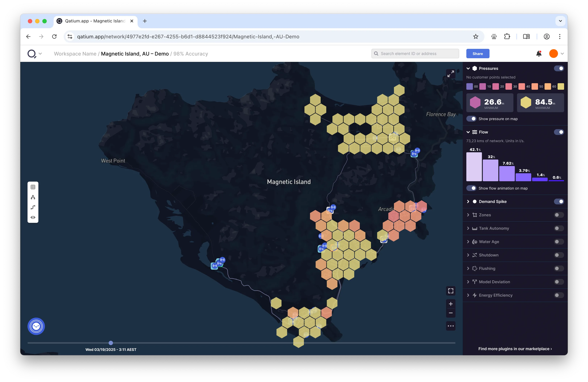588x382 pixels.
Task: Disable Show flow animation on map
Action: (471, 188)
